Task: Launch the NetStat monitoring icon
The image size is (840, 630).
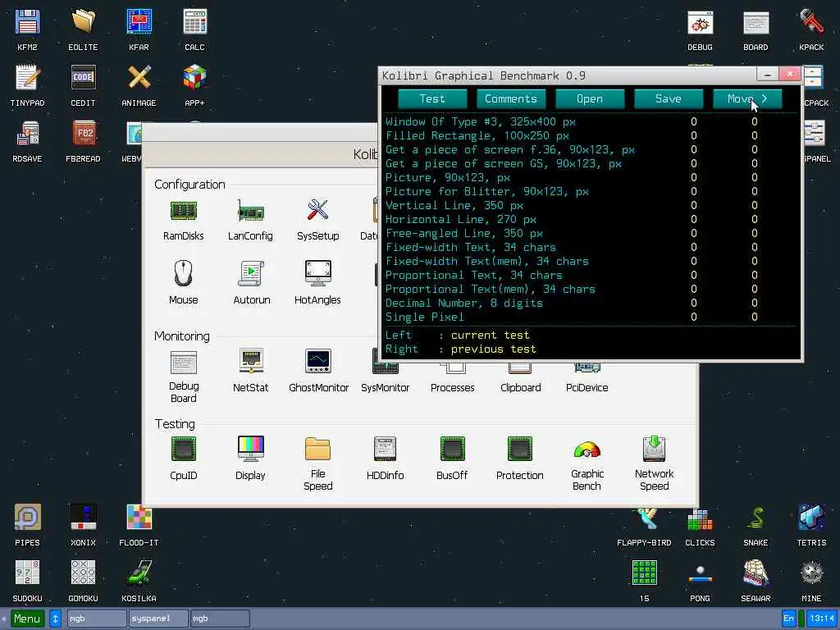Action: tap(251, 362)
